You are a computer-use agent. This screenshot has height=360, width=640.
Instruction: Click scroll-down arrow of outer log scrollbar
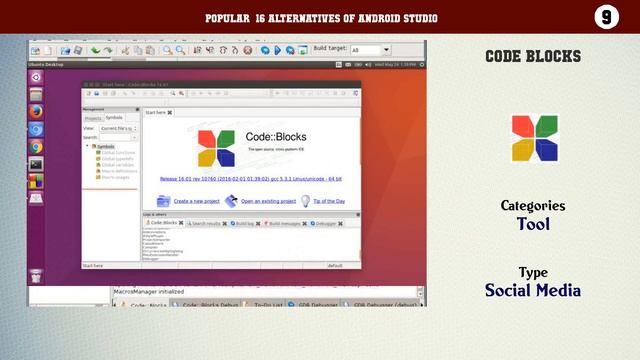tap(420, 294)
